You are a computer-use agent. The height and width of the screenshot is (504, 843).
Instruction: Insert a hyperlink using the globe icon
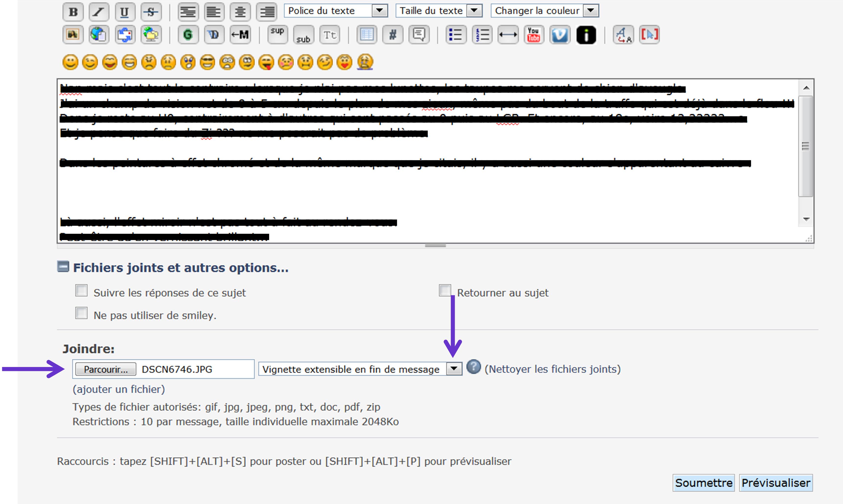click(x=99, y=34)
